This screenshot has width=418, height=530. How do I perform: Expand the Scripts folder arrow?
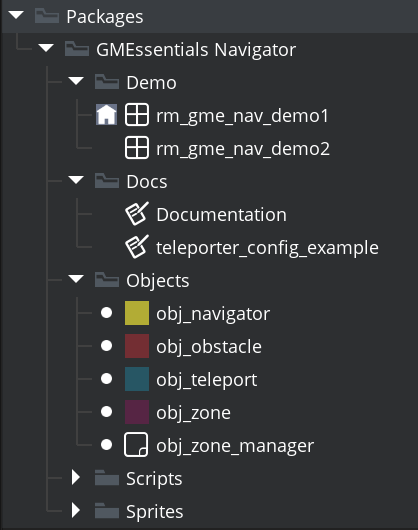[x=76, y=478]
